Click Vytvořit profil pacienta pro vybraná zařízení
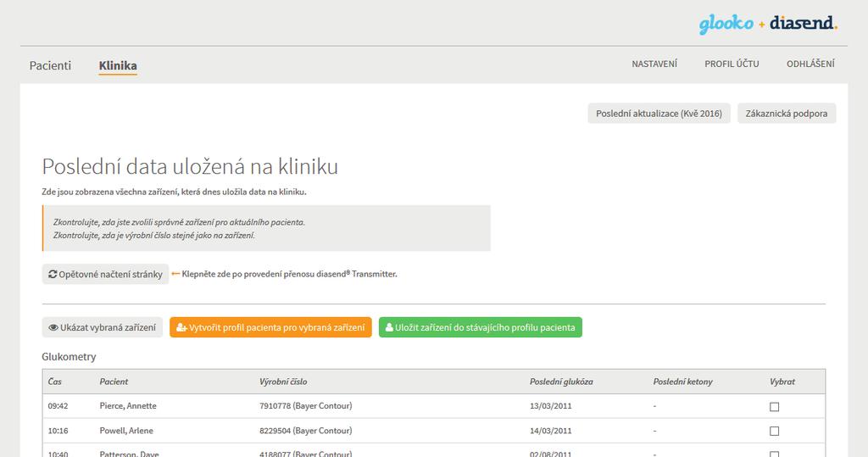 pyautogui.click(x=270, y=327)
